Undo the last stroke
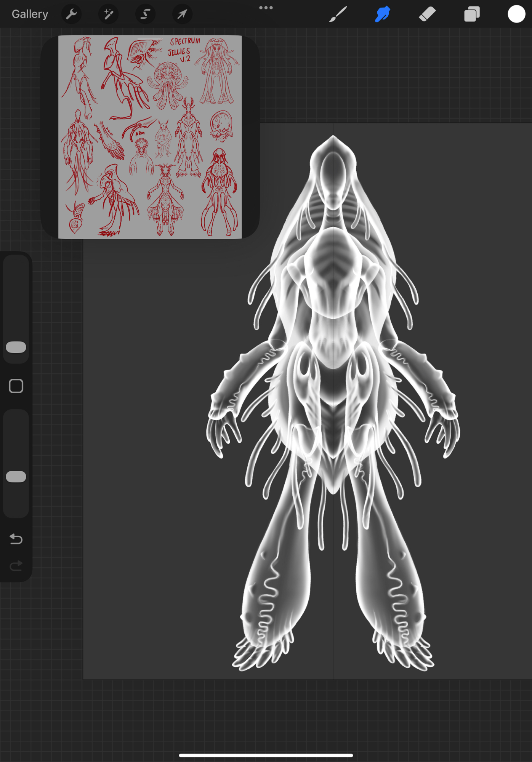Image resolution: width=532 pixels, height=762 pixels. (16, 539)
